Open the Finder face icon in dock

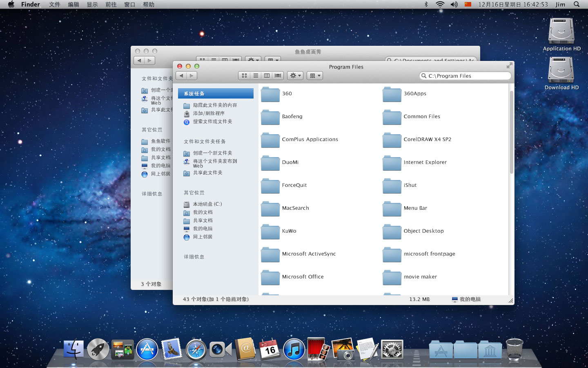coord(73,350)
